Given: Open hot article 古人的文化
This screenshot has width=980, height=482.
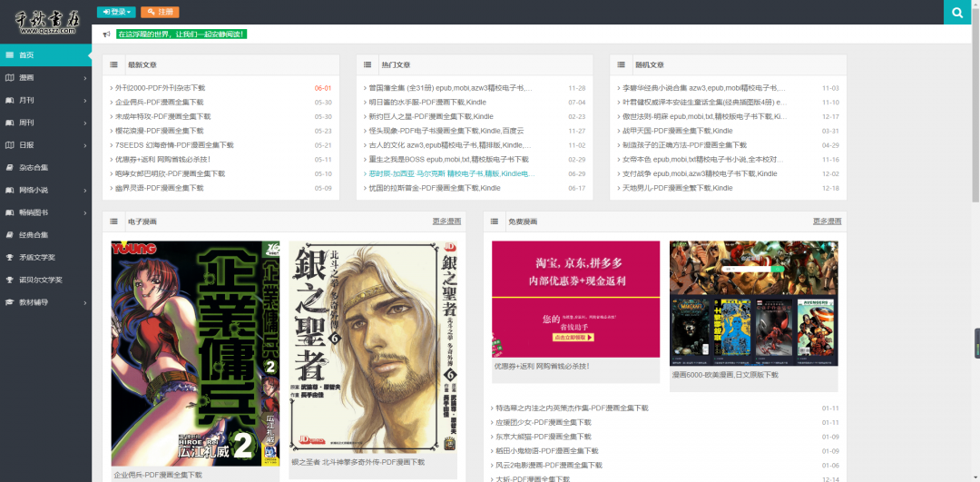Looking at the screenshot, I should point(451,145).
